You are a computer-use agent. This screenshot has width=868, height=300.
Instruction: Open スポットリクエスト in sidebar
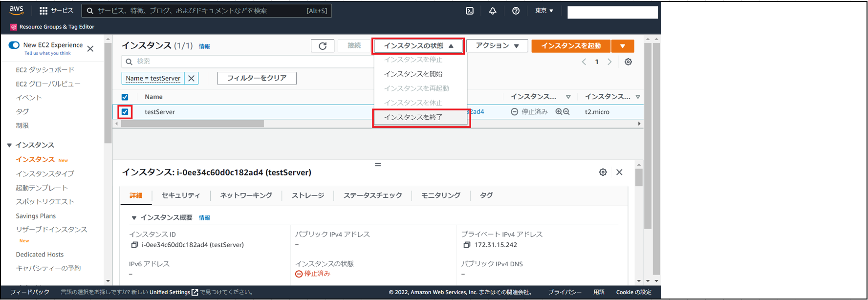(45, 202)
